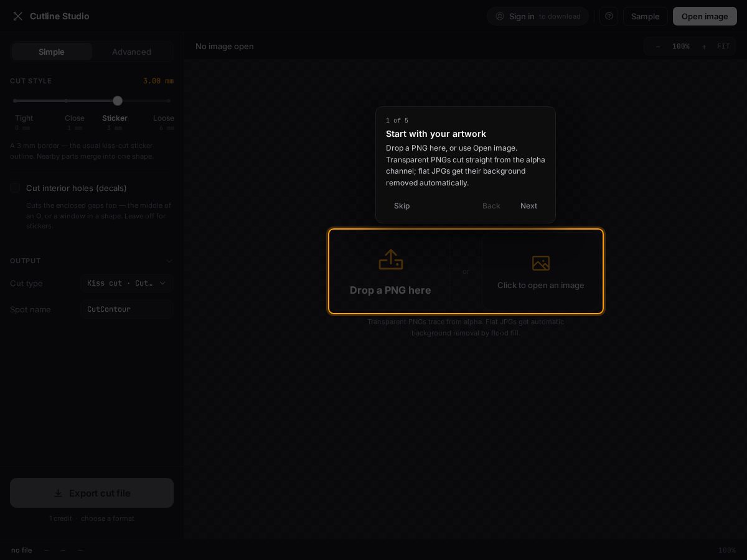Screen dimensions: 747x560
Task: Click the 100% status bar zoom readout
Action: pos(727,550)
